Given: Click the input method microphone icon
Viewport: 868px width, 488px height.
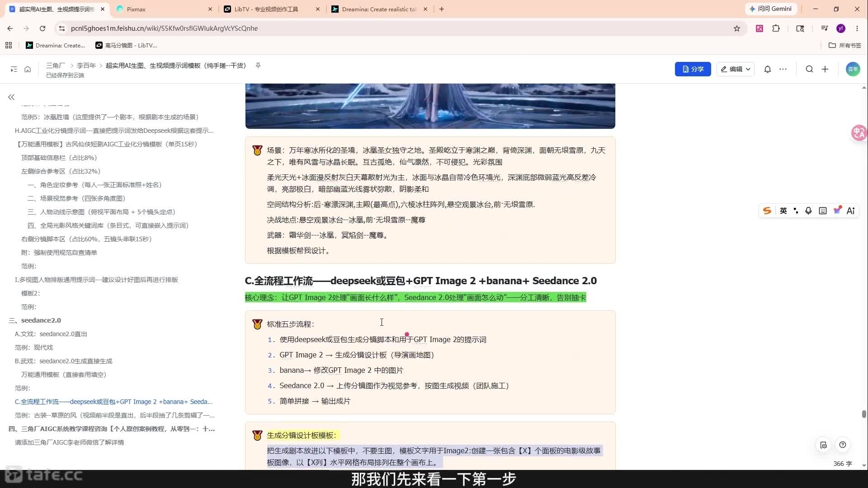Looking at the screenshot, I should click(808, 211).
